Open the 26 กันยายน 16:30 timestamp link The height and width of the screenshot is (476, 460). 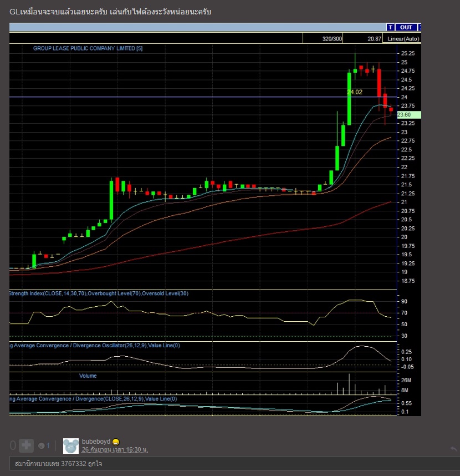[115, 449]
